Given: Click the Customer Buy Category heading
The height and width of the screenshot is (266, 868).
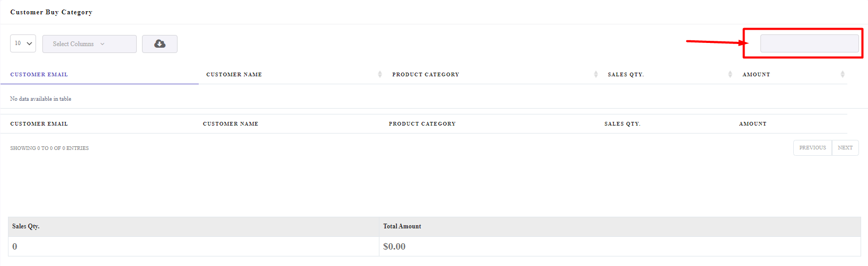Looking at the screenshot, I should pos(51,12).
